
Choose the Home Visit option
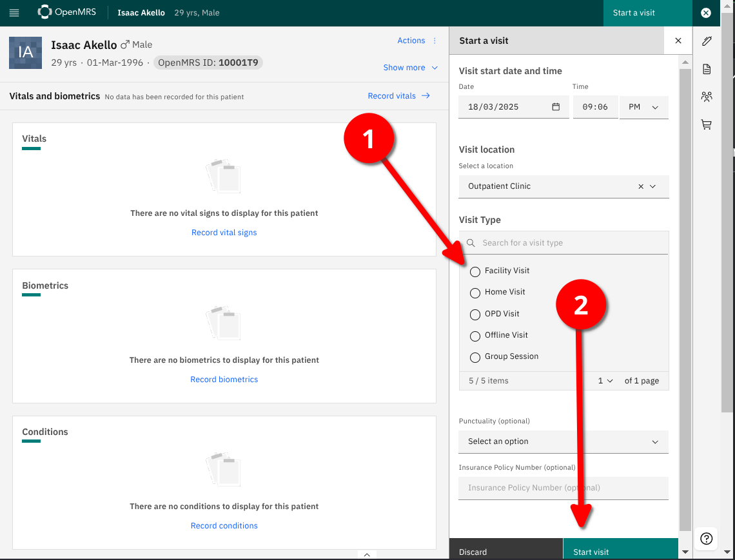[475, 293]
